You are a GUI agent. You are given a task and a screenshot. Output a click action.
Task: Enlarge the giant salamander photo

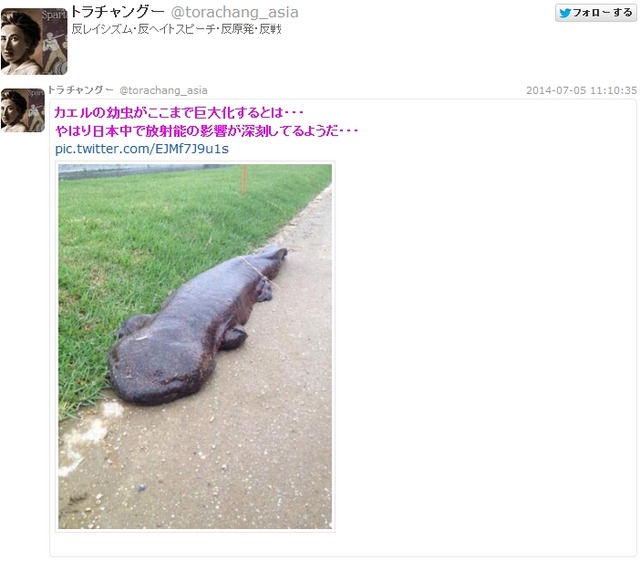[x=195, y=347]
